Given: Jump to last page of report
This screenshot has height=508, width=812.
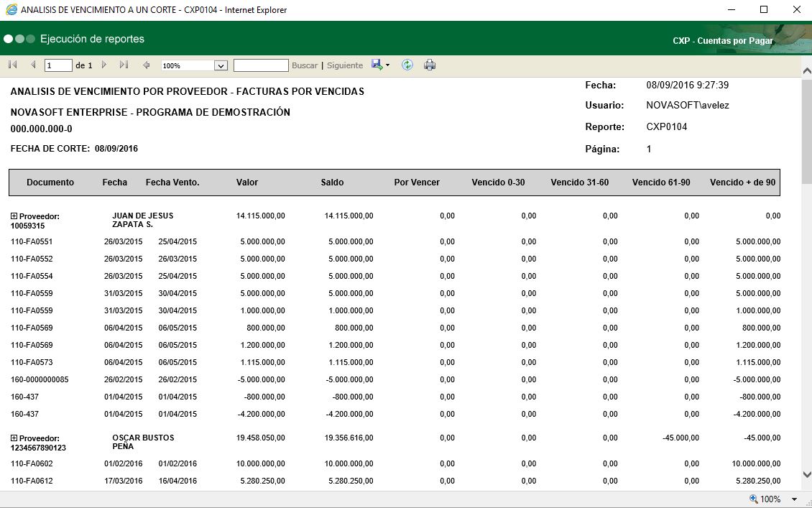Looking at the screenshot, I should tap(124, 65).
